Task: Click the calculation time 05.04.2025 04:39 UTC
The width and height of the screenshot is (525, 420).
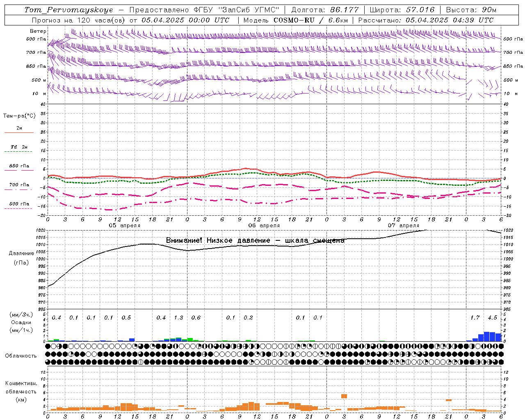Action: click(x=450, y=20)
